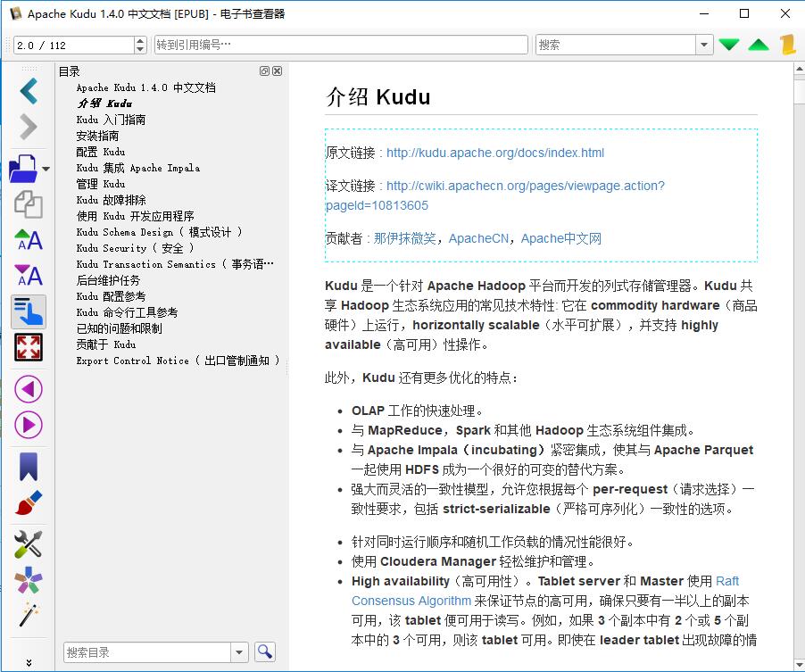This screenshot has height=672, width=805.
Task: Find next match with green down arrow
Action: [x=729, y=45]
